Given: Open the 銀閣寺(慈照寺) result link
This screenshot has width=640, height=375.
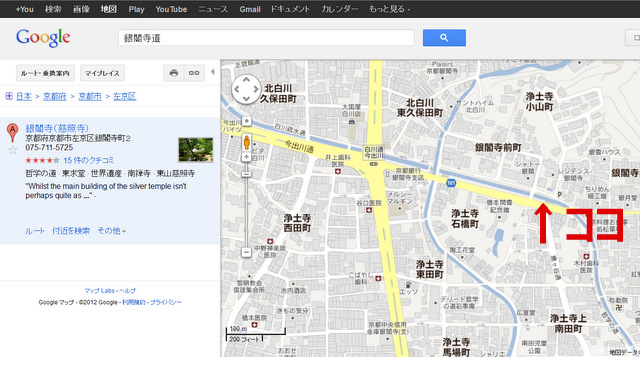Looking at the screenshot, I should (x=57, y=128).
